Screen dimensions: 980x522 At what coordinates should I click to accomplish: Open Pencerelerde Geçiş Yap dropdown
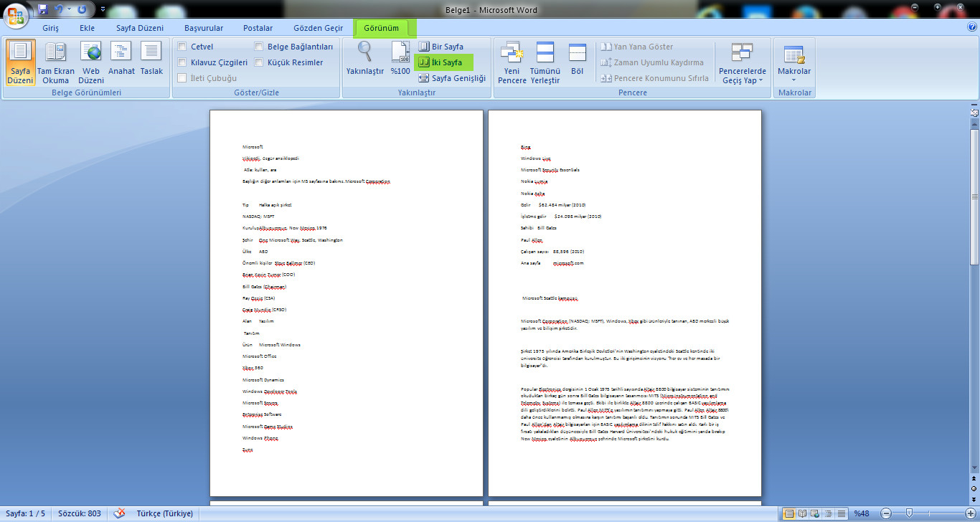point(743,63)
